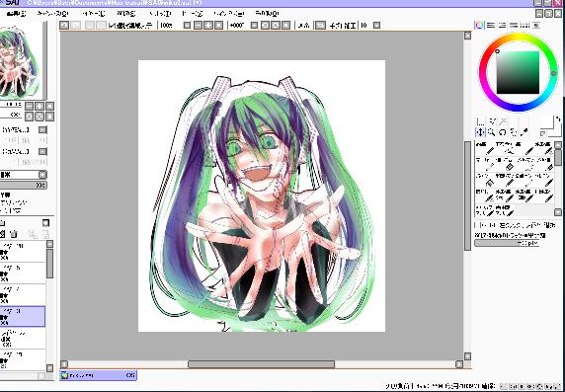Click the canvas horizontal scrollbar thumb
Screen dimensions: 565x392
point(261,364)
